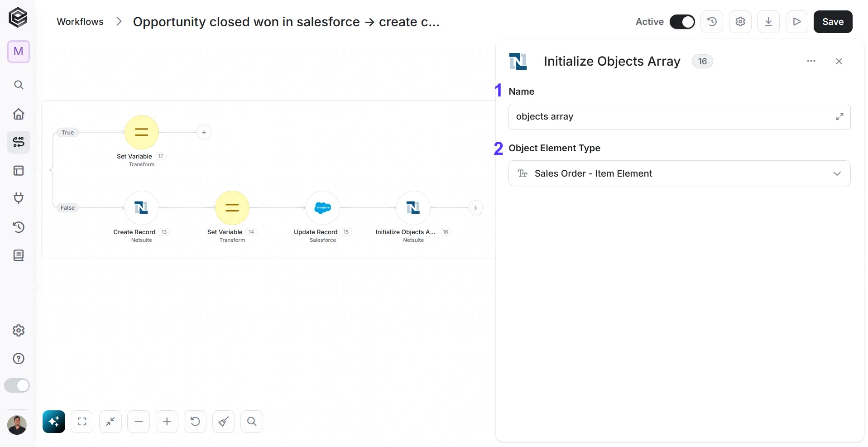Viewport: 868px width, 447px height.
Task: Add a step after Initialize Objects Array node
Action: (x=476, y=208)
